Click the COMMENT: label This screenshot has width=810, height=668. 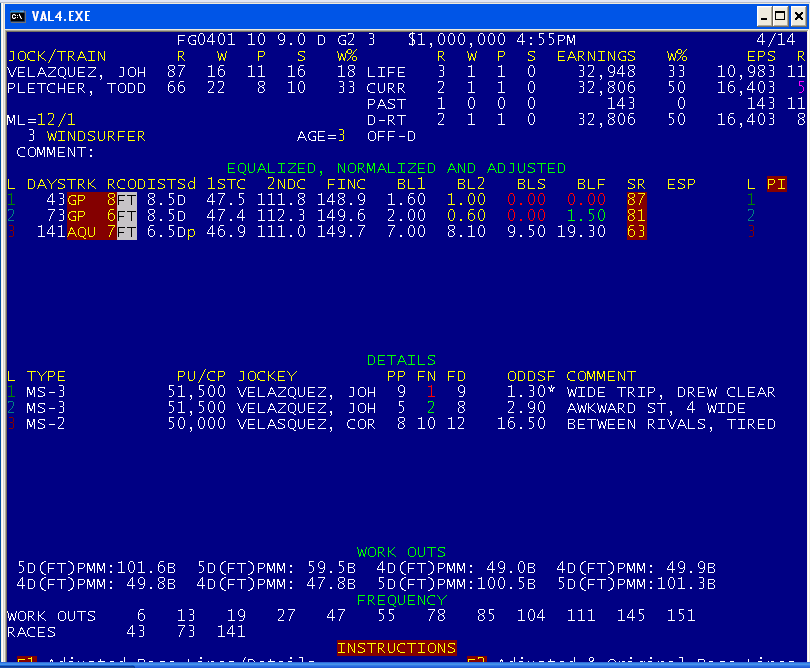click(55, 152)
